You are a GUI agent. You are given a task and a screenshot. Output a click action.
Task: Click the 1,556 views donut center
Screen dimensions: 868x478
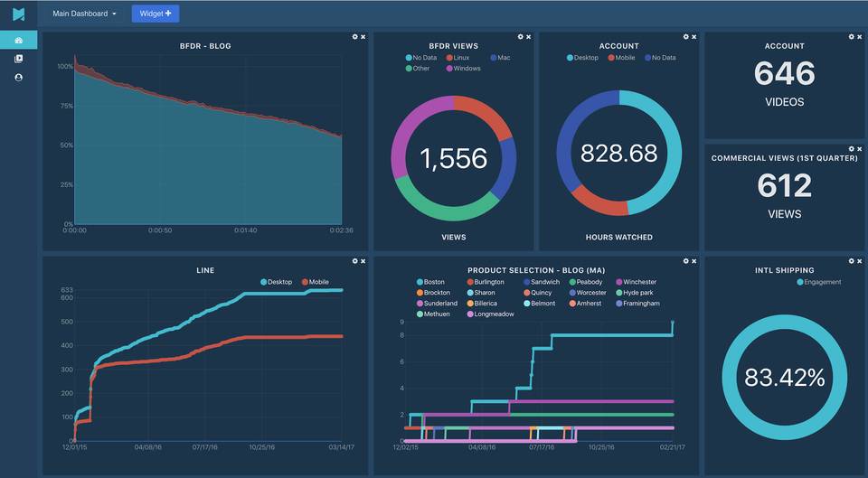tap(453, 159)
